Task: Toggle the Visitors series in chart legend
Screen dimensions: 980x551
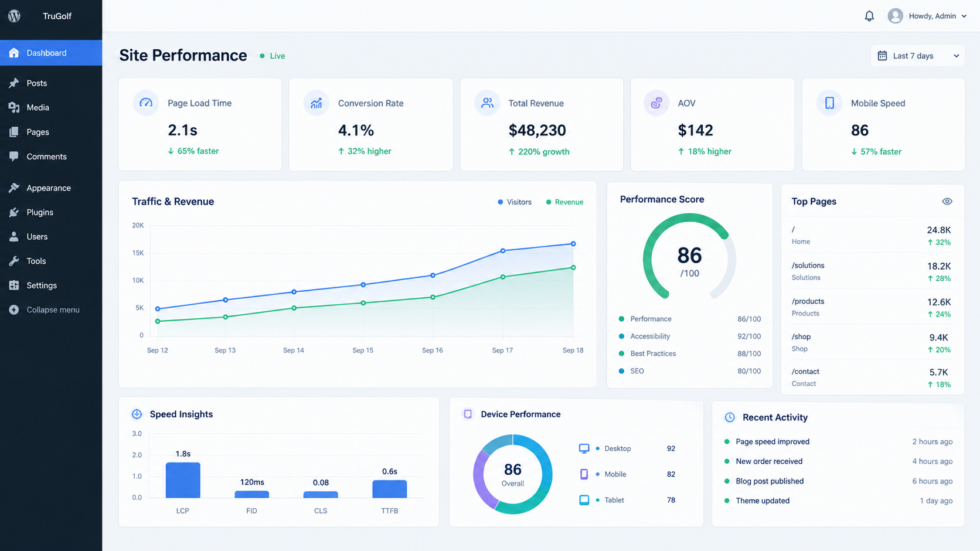Action: (515, 202)
